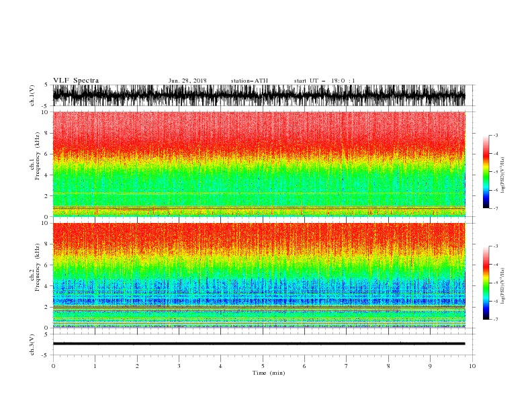Click the ch.2 colorbar "log(PSD)(V²/Hz)" label
This screenshot has height=411, width=532.
[503, 286]
